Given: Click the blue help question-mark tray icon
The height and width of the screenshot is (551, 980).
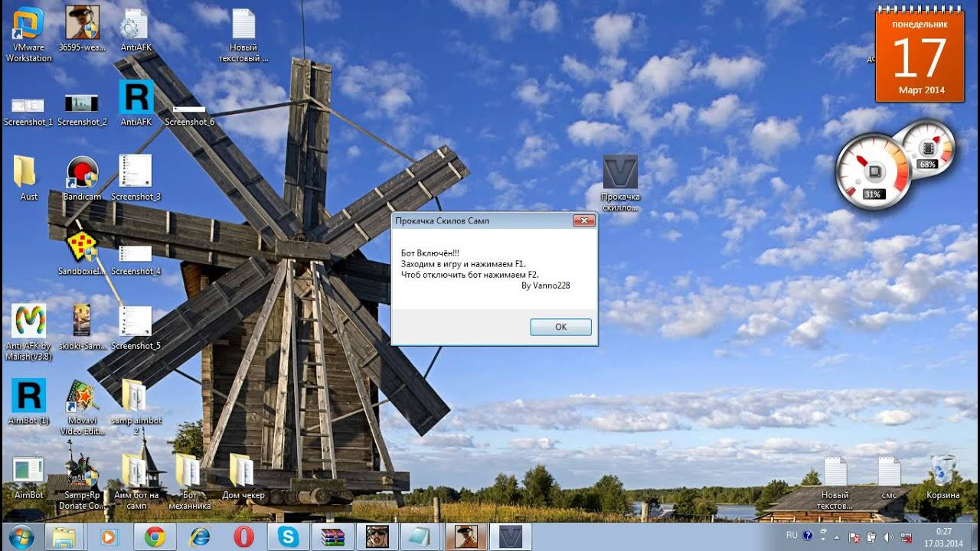Looking at the screenshot, I should coord(808,536).
